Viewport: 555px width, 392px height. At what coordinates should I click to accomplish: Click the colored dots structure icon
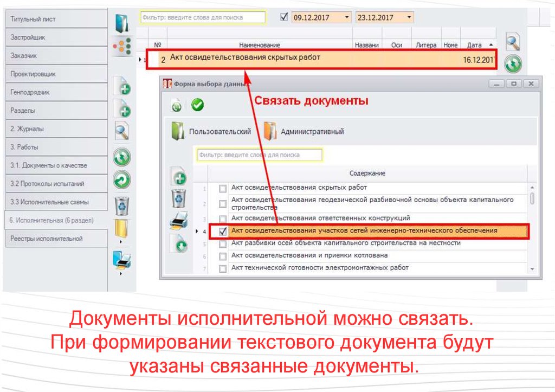pos(122,47)
